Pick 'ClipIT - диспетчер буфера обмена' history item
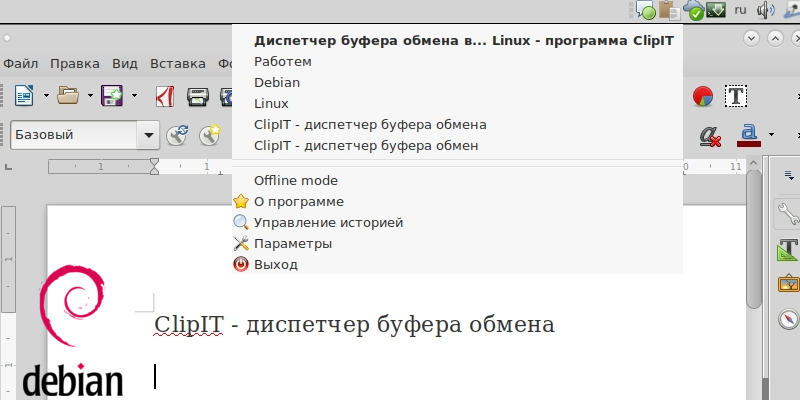Screen dimensions: 800x400 point(457,124)
